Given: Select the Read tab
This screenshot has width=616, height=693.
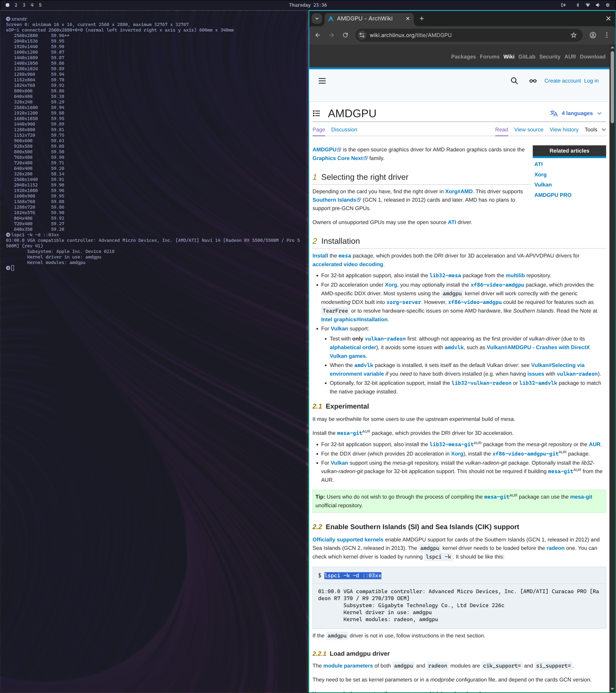Looking at the screenshot, I should (x=501, y=130).
